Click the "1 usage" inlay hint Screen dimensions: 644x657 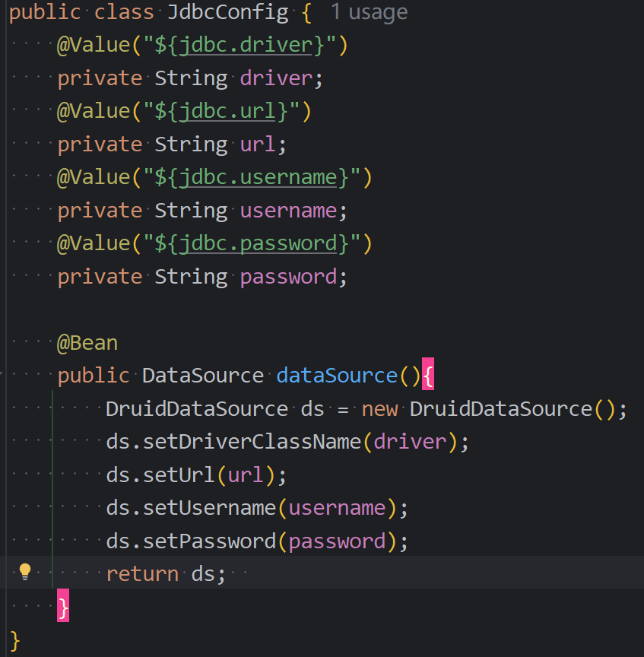point(369,12)
